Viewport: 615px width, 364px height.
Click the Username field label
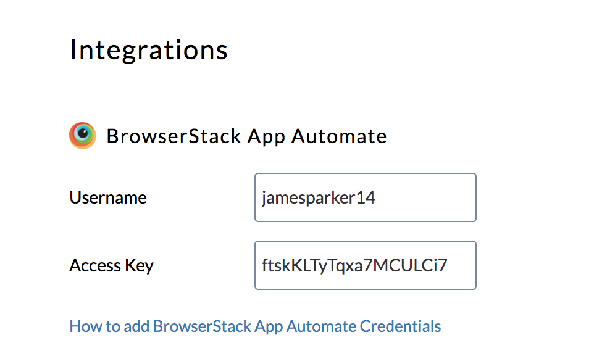(x=108, y=197)
